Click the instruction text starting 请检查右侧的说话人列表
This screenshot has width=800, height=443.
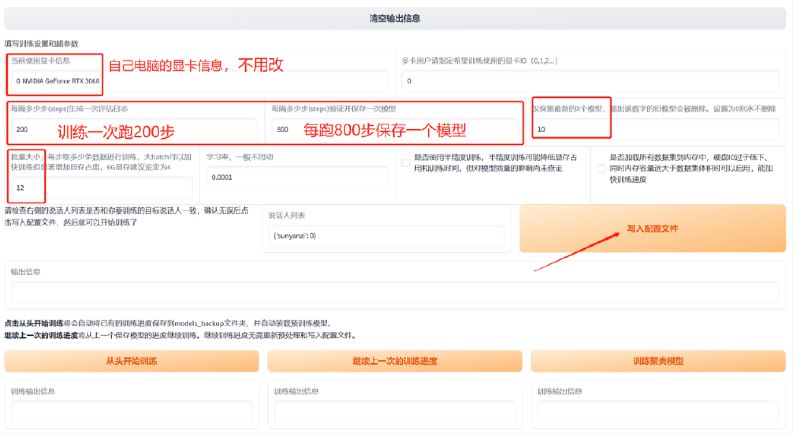(x=127, y=216)
